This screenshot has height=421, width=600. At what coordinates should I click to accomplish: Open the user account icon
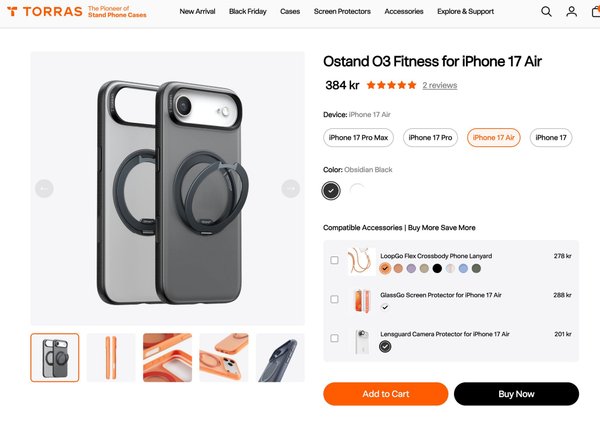[x=571, y=12]
